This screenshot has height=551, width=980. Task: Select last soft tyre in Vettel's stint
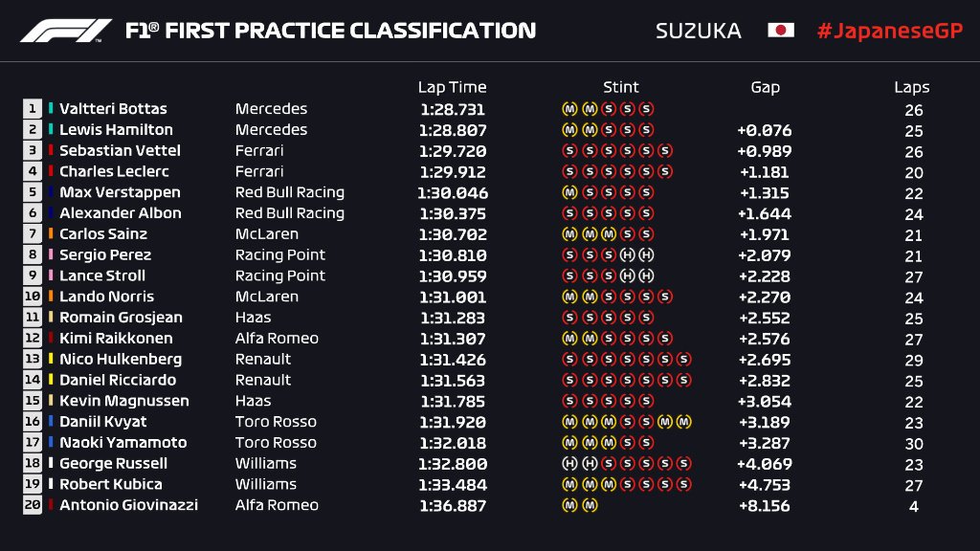pos(666,151)
